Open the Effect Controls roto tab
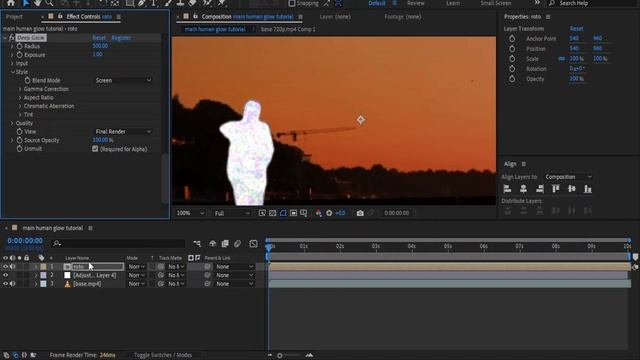Screen dimensions: 640x360 click(x=89, y=17)
